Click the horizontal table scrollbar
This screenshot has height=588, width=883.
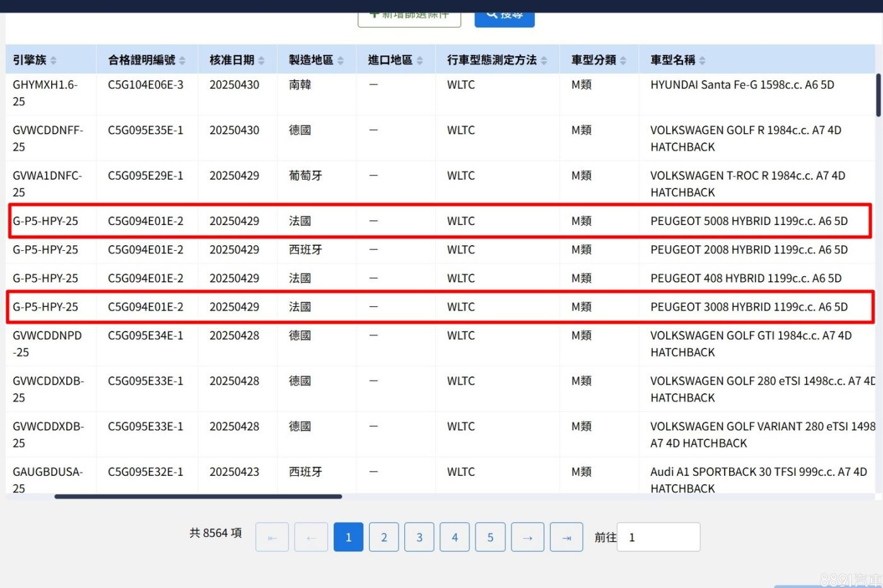click(x=198, y=497)
